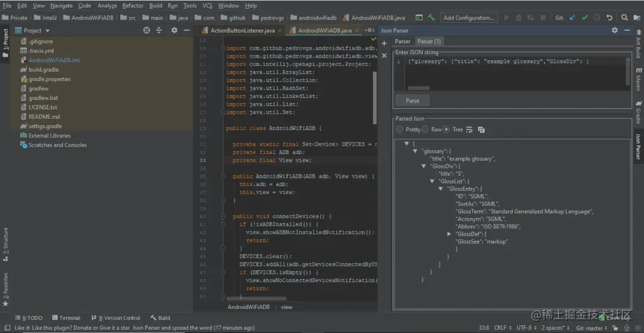This screenshot has width=644, height=333.
Task: Open the File menu
Action: [x=7, y=6]
